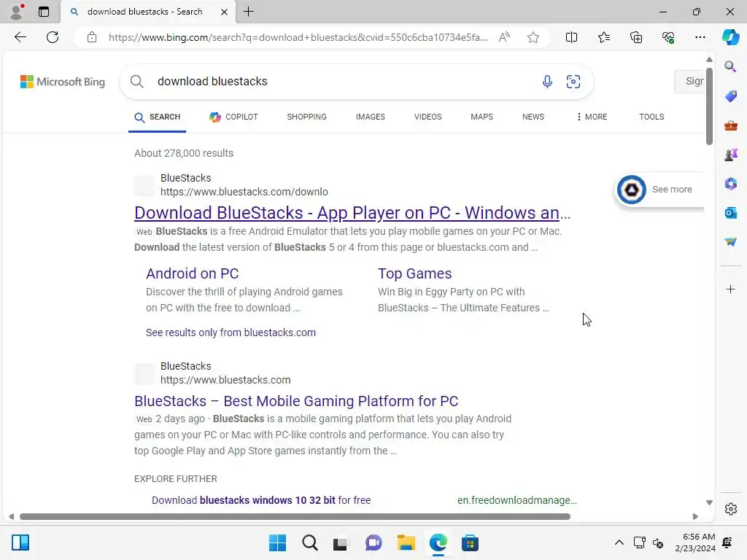The image size is (747, 560).
Task: Open Edge Settings and more menu
Action: point(700,37)
